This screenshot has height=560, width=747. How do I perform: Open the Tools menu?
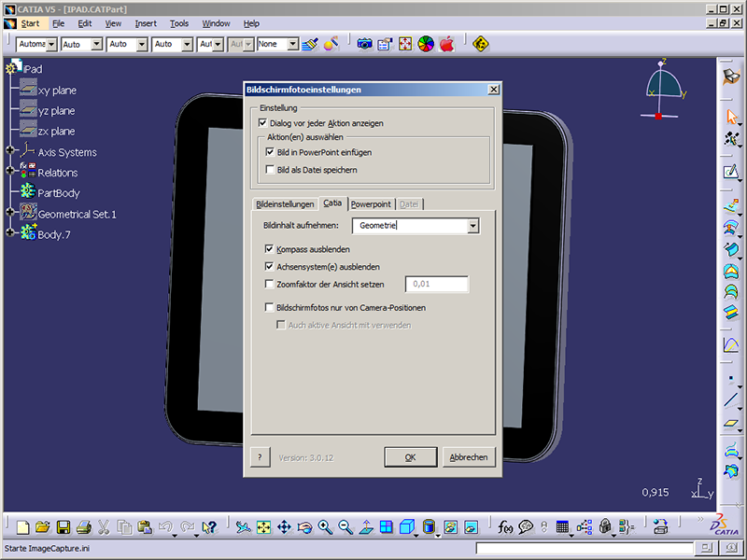(179, 23)
